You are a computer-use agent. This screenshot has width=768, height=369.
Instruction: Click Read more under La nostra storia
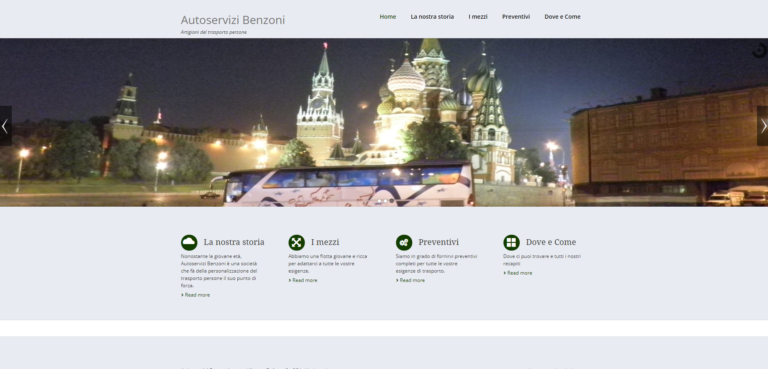coord(195,295)
